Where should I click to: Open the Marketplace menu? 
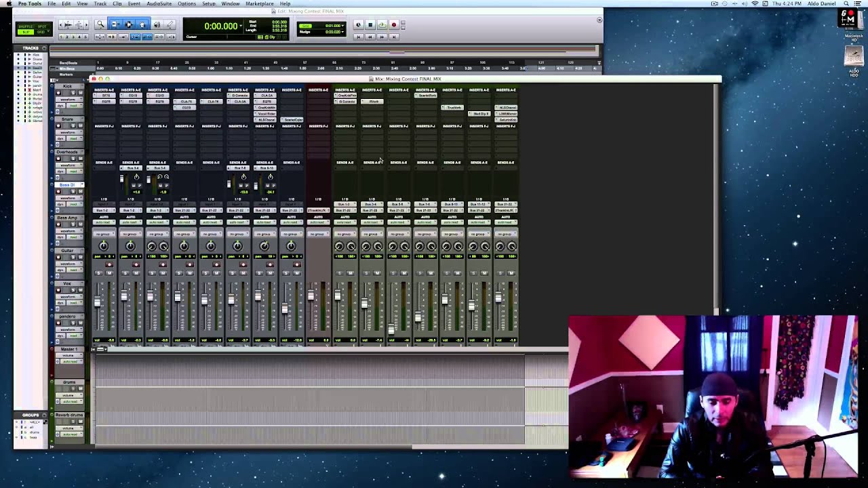coord(260,4)
